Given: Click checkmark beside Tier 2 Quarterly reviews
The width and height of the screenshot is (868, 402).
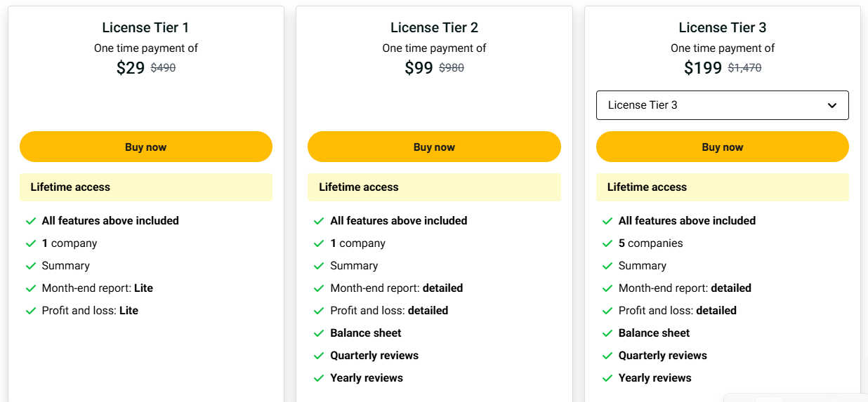Looking at the screenshot, I should pyautogui.click(x=319, y=356).
